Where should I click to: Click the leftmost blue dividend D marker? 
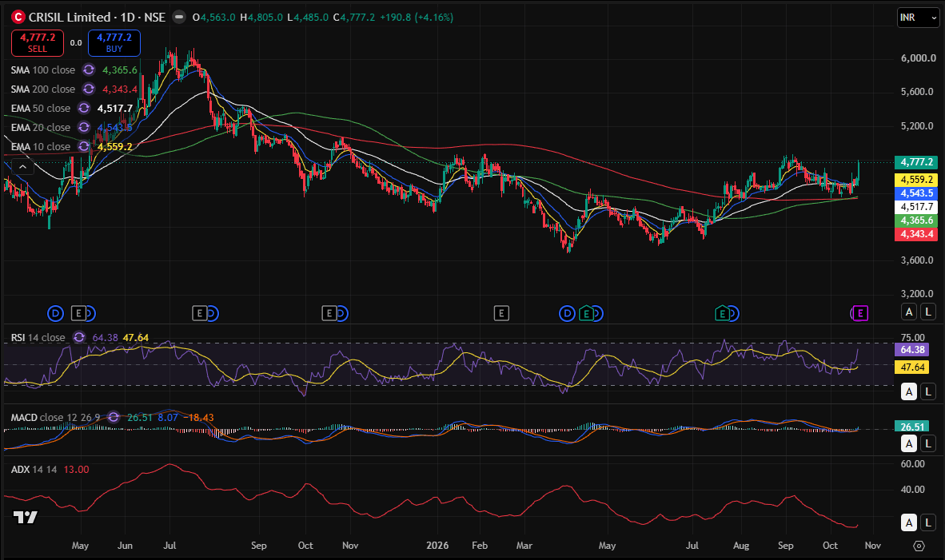coord(55,313)
